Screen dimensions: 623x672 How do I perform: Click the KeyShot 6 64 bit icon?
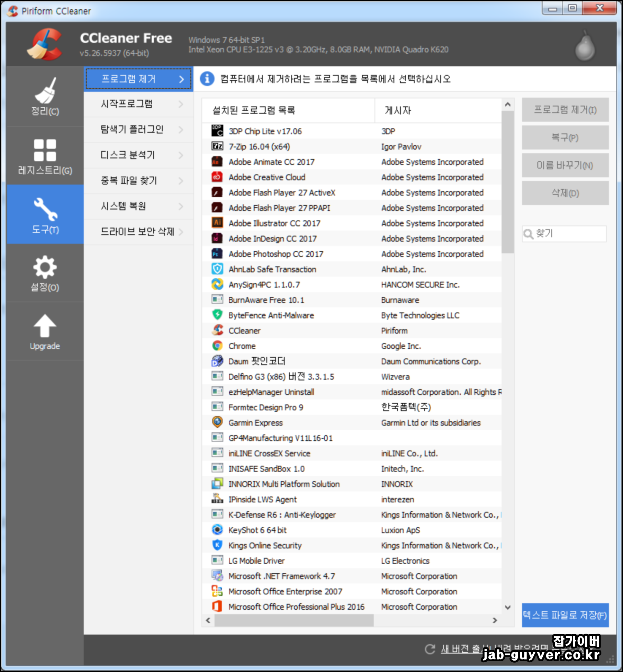pyautogui.click(x=217, y=530)
